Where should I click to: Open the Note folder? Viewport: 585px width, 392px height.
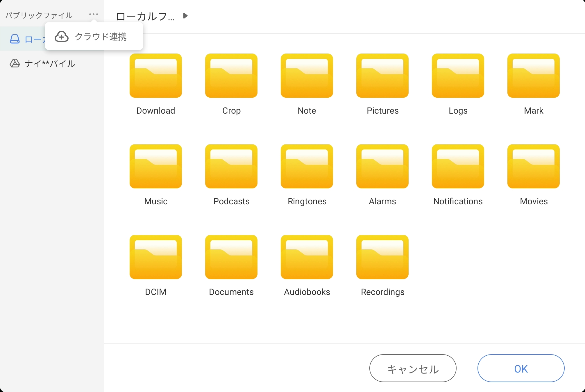(x=307, y=76)
